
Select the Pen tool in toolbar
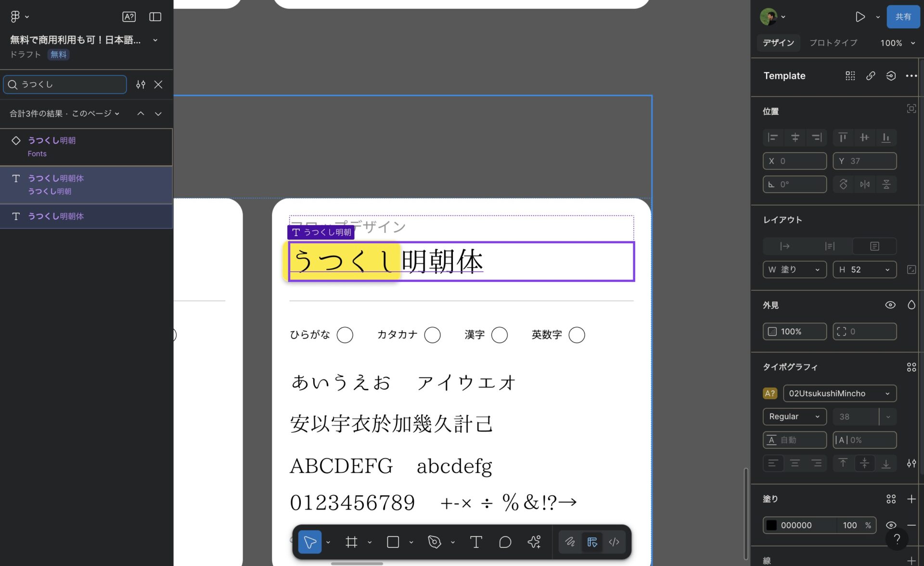point(434,542)
